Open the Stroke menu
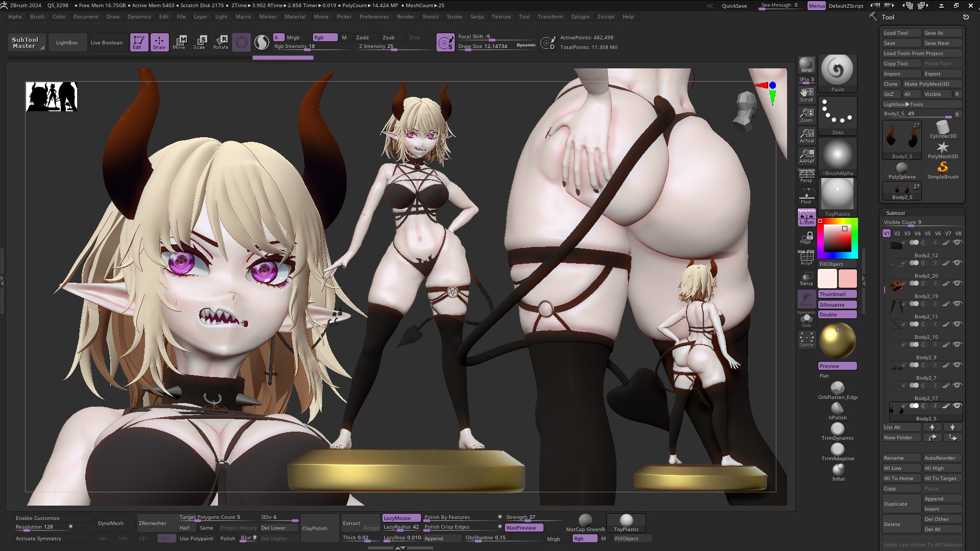 click(454, 16)
